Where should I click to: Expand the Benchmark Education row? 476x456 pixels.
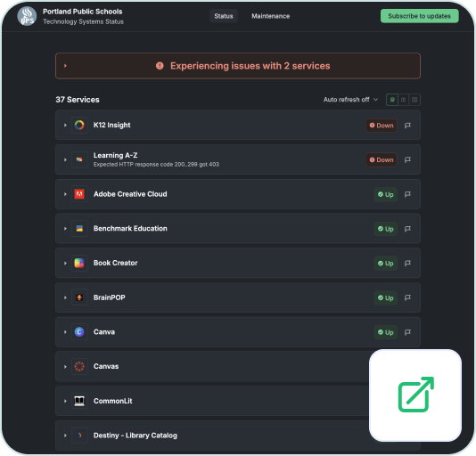pyautogui.click(x=65, y=229)
